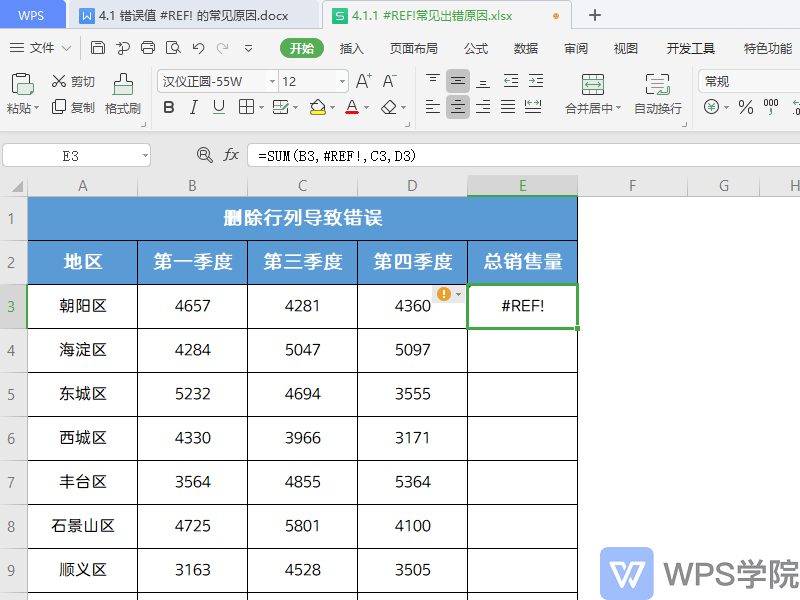
Task: Click the currency format icon
Action: 711,107
